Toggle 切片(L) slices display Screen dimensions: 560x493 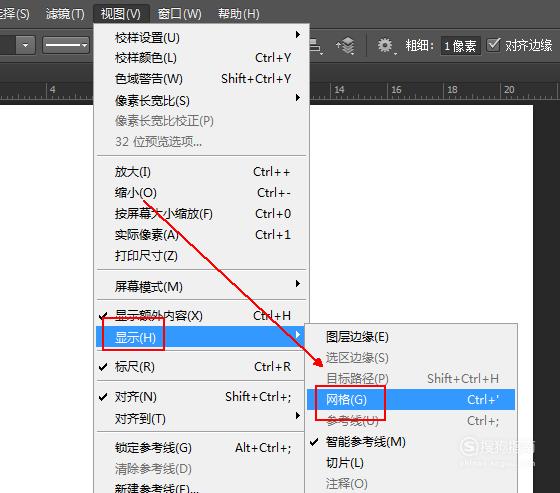(411, 463)
